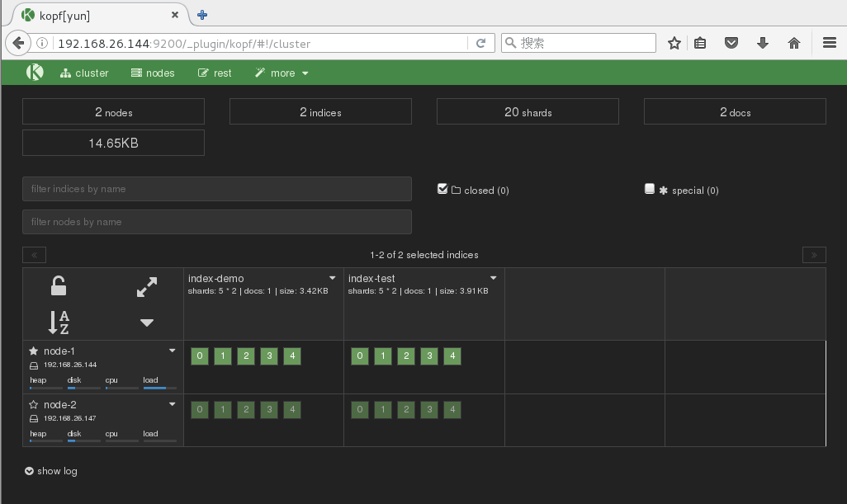Click the kopf logo in the navbar
Image resolution: width=847 pixels, height=504 pixels.
click(35, 73)
